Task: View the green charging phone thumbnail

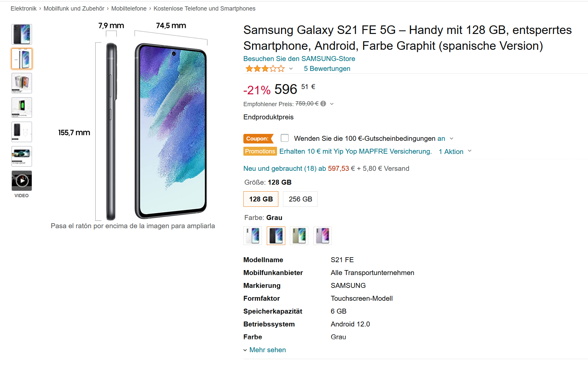Action: pos(22,108)
